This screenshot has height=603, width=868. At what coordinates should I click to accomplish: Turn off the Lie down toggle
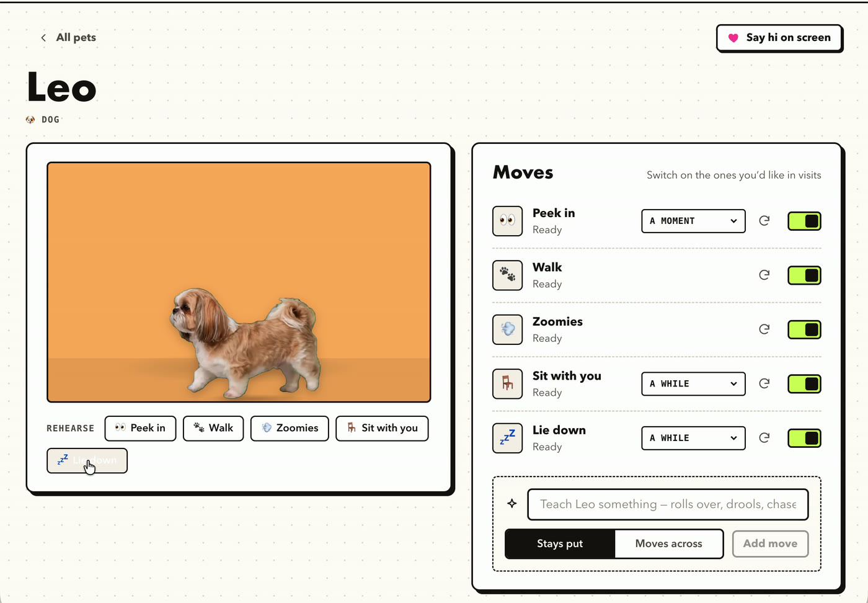pyautogui.click(x=804, y=438)
